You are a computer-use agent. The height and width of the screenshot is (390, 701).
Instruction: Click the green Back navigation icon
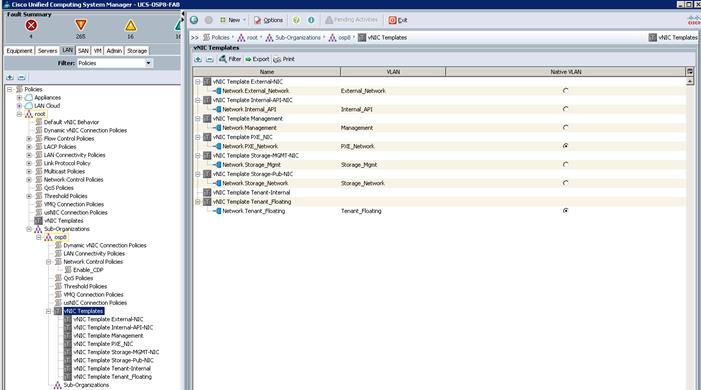point(194,20)
